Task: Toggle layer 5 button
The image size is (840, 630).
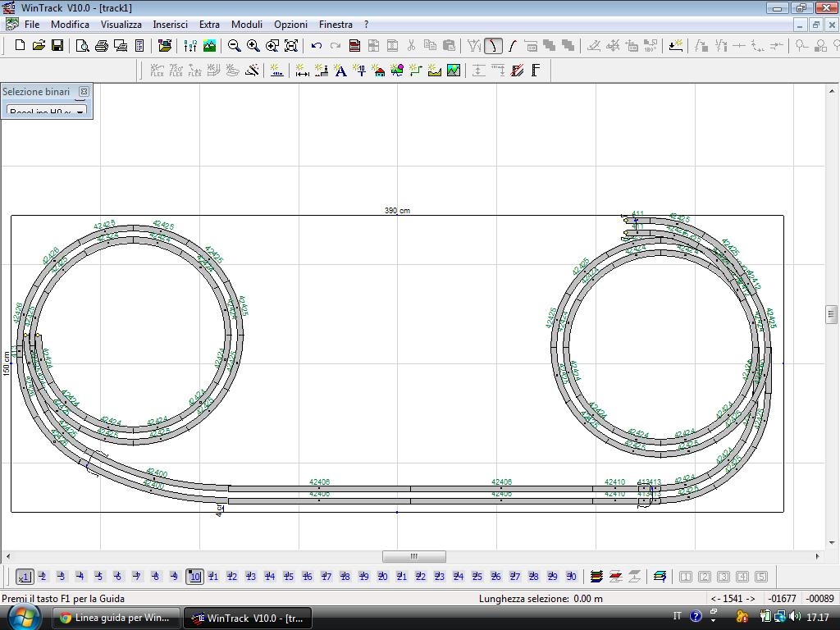Action: (99, 577)
